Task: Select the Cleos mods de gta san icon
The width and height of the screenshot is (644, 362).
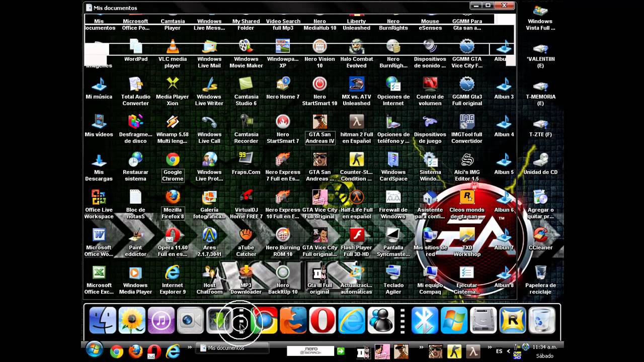Action: 467,205
